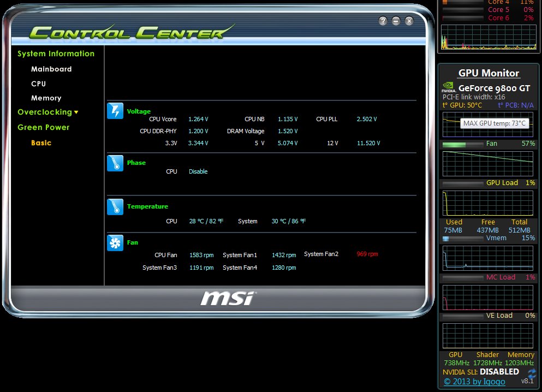Click the Voltage lightning bolt icon
This screenshot has height=392, width=542.
pyautogui.click(x=115, y=111)
